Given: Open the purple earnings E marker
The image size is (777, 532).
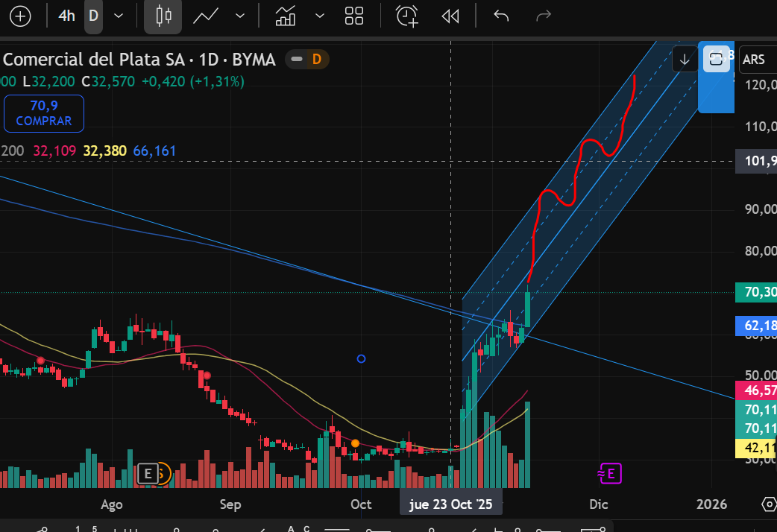Looking at the screenshot, I should 609,472.
